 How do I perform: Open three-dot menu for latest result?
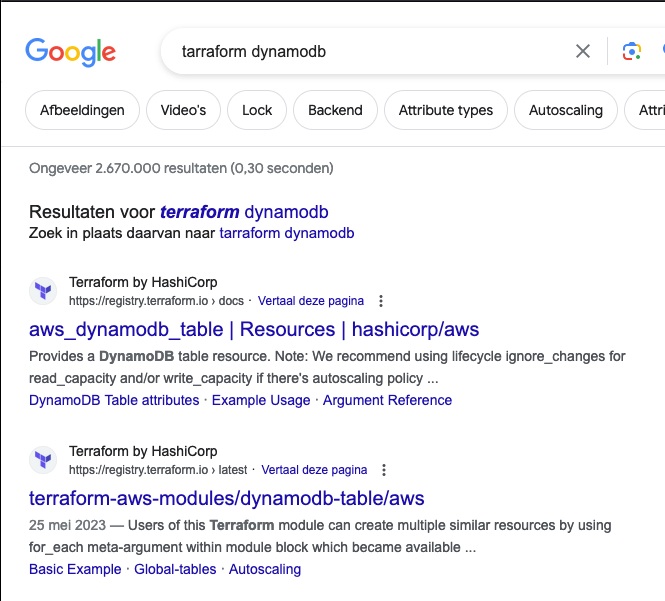click(384, 470)
